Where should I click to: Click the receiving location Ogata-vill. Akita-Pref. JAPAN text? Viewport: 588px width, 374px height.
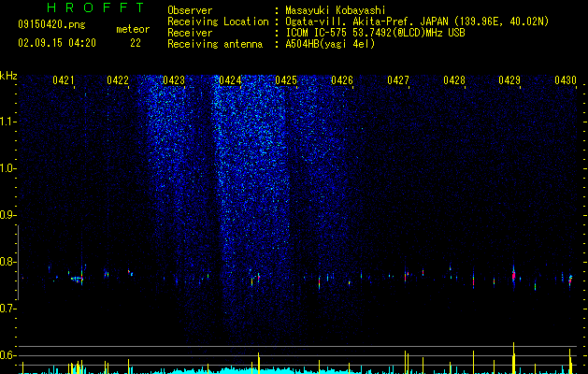[x=417, y=22]
